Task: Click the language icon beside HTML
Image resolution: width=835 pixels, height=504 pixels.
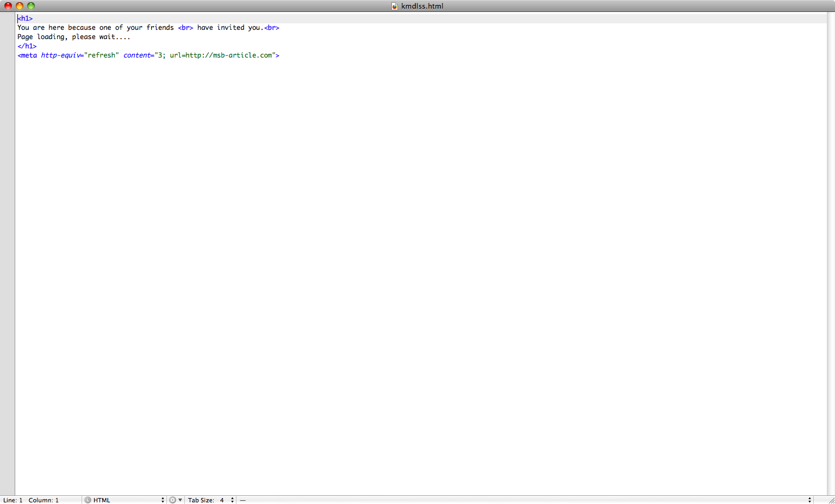Action: click(88, 500)
